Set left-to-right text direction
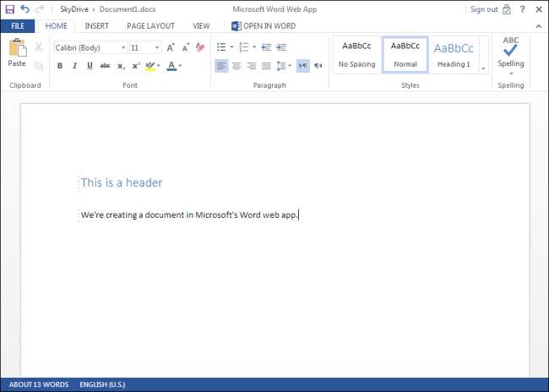Viewport: 549px width, 392px height. pyautogui.click(x=303, y=66)
